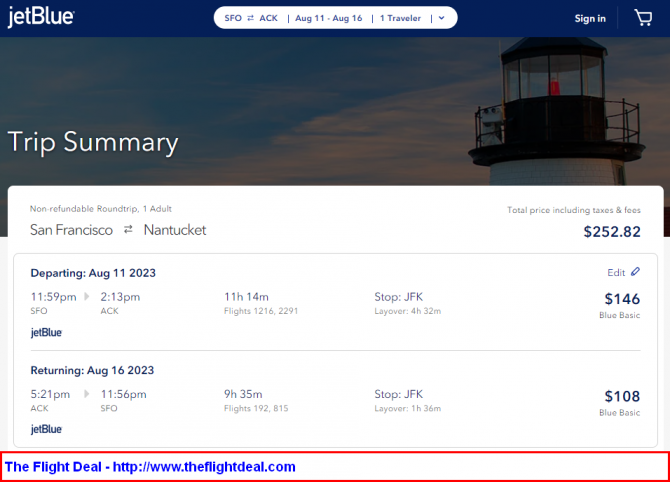Click Total price including taxes & fees
Image resolution: width=670 pixels, height=482 pixels.
tap(574, 210)
